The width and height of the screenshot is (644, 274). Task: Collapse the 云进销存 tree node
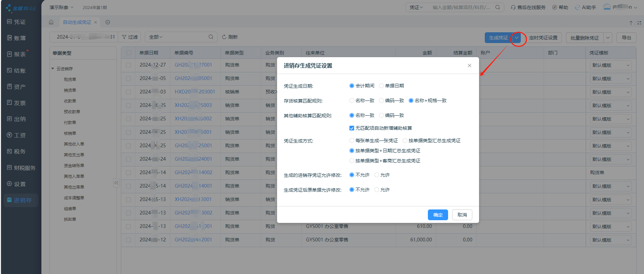click(x=53, y=69)
